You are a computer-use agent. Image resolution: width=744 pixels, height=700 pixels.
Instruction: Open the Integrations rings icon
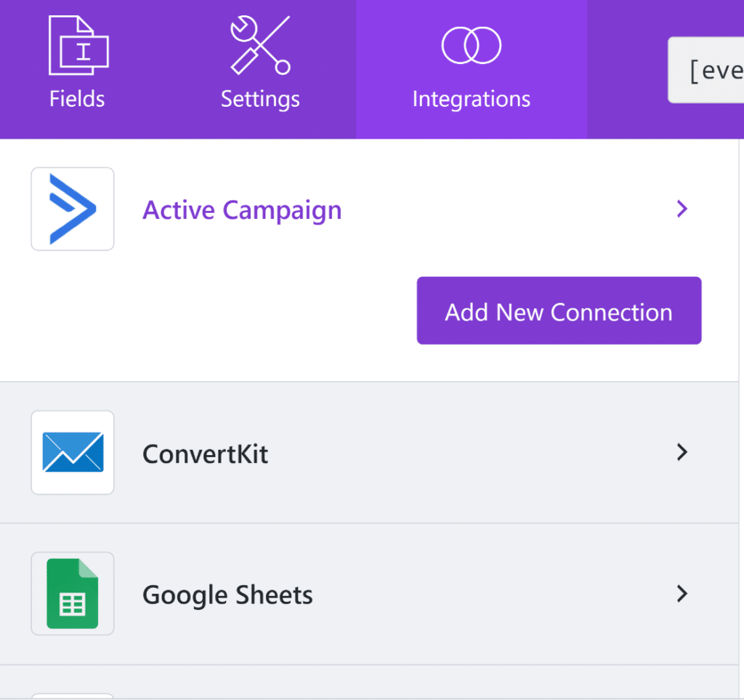point(471,45)
